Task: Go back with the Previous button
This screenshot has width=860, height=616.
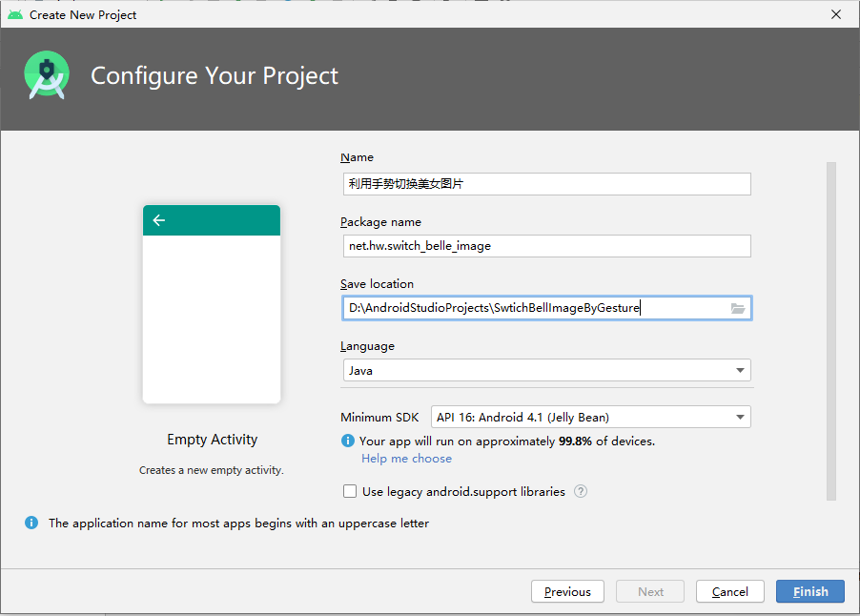Action: pyautogui.click(x=567, y=591)
